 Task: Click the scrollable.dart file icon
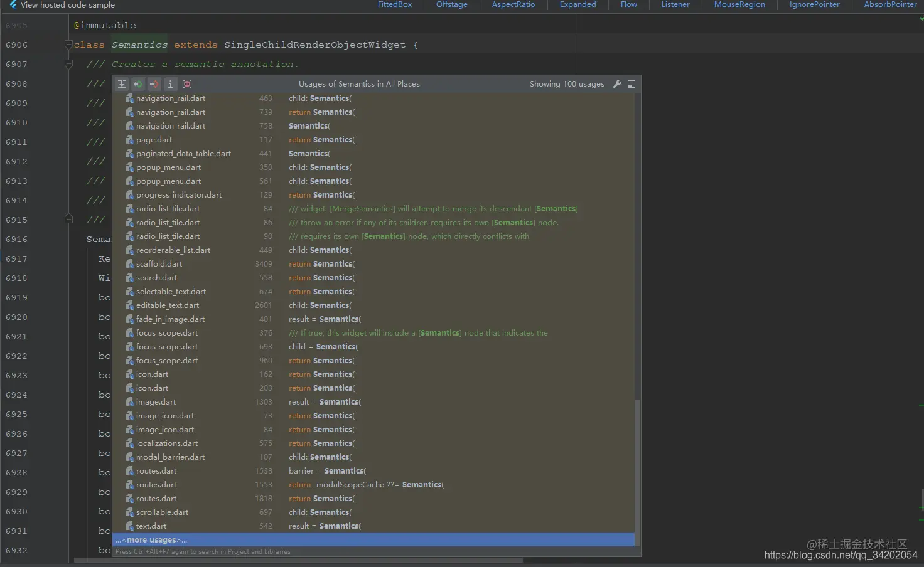130,512
